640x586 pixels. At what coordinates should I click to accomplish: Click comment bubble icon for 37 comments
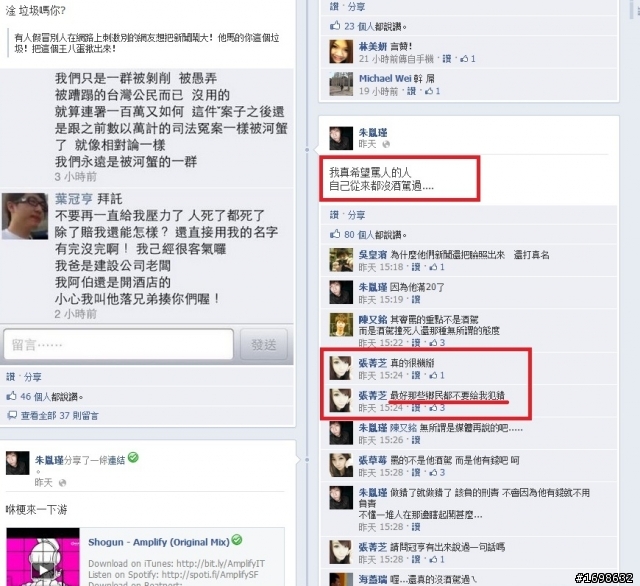click(x=12, y=415)
